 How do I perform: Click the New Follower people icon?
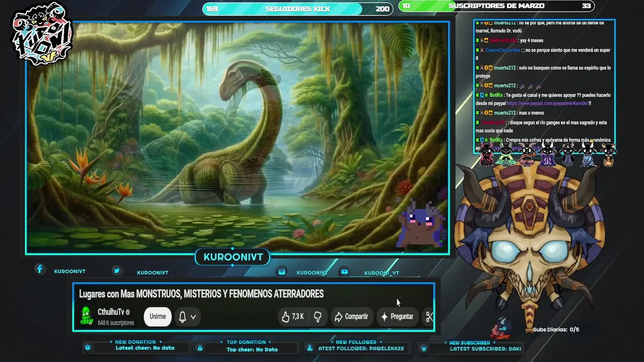tap(309, 348)
